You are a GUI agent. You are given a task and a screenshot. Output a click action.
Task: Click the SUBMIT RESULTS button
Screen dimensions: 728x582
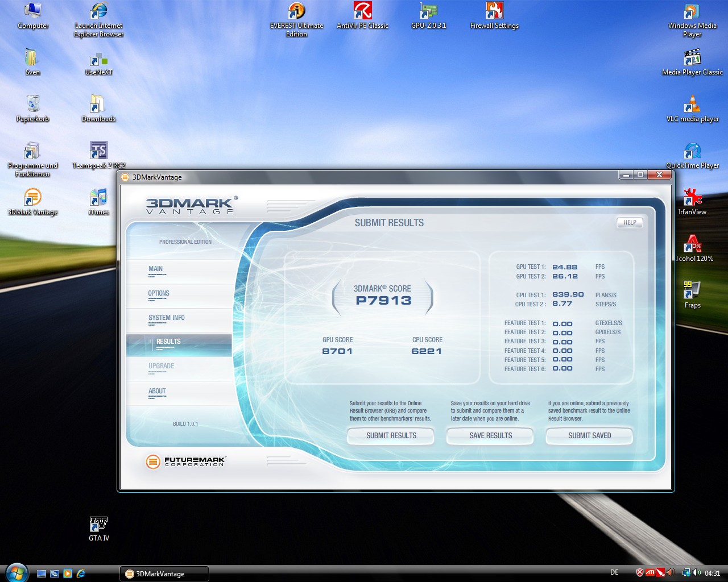(x=391, y=436)
